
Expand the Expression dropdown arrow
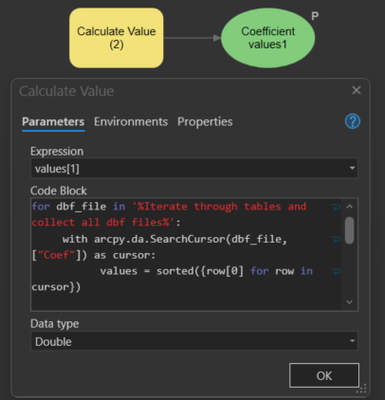click(x=352, y=168)
